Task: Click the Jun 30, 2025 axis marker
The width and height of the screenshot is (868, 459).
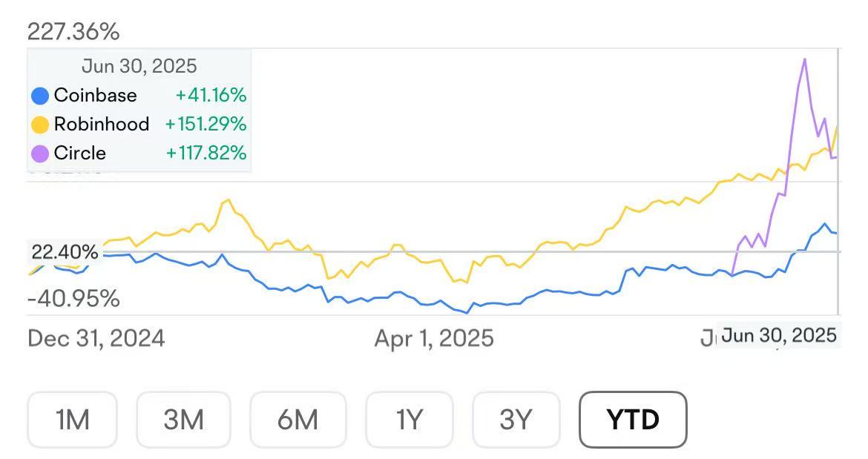Action: tap(779, 336)
